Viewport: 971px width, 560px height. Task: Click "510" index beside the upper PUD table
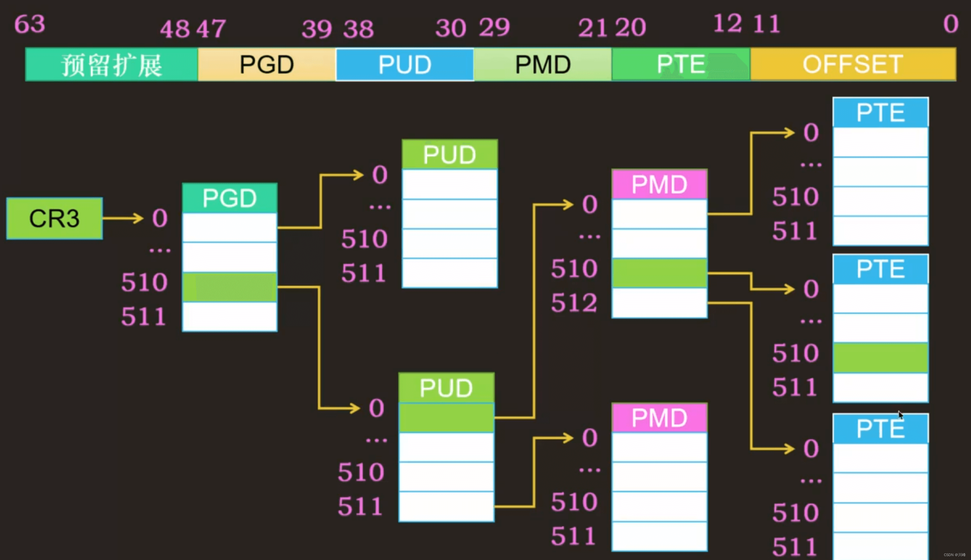click(x=364, y=239)
